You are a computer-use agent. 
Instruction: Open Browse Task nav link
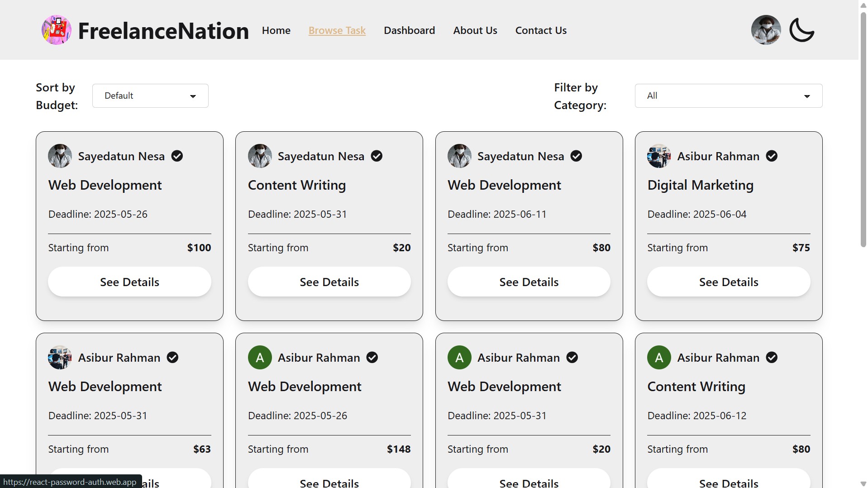click(x=337, y=30)
